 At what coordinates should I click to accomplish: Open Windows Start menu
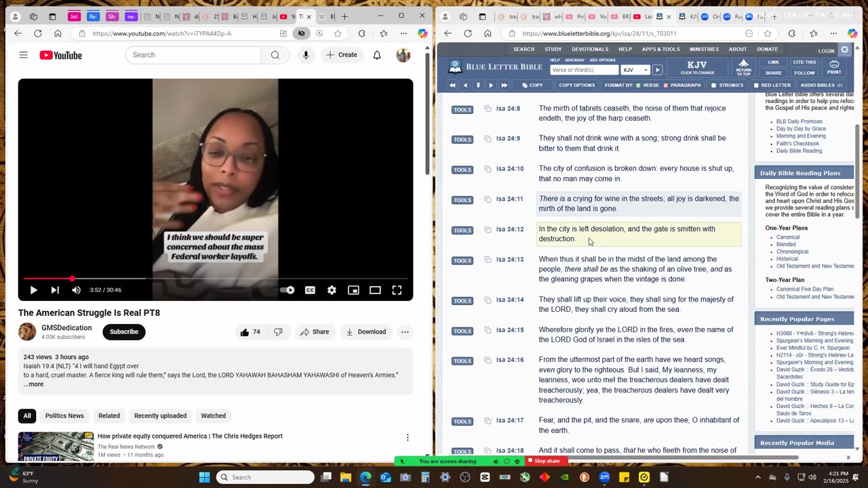204,477
